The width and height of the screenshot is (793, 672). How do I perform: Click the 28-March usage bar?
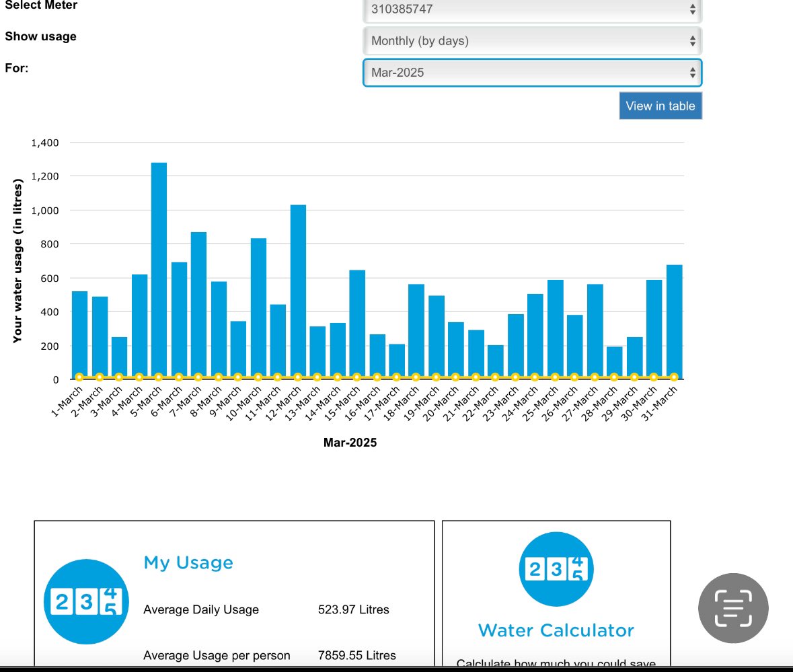(x=615, y=363)
